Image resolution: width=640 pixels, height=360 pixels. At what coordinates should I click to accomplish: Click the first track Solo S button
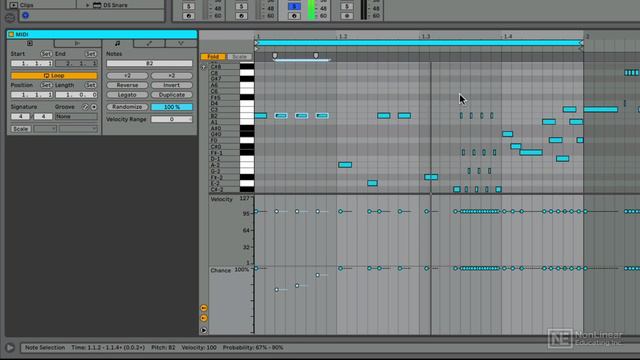[189, 7]
